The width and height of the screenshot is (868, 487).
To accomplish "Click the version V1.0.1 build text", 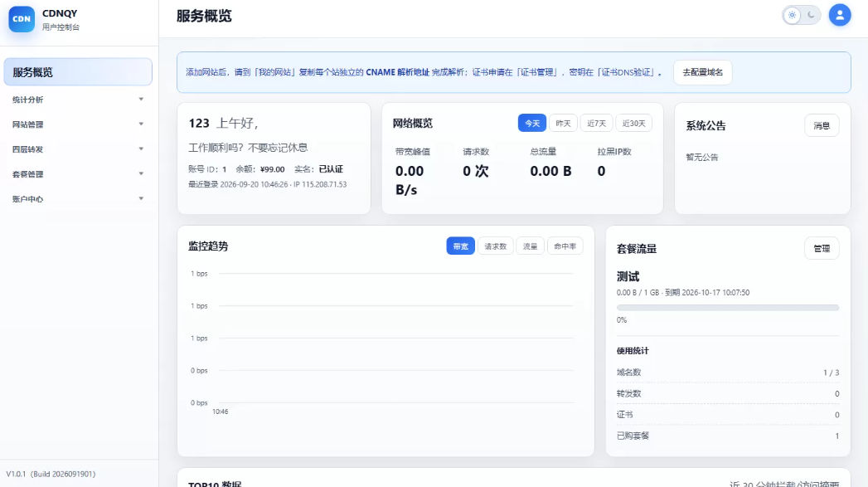I will click(51, 475).
